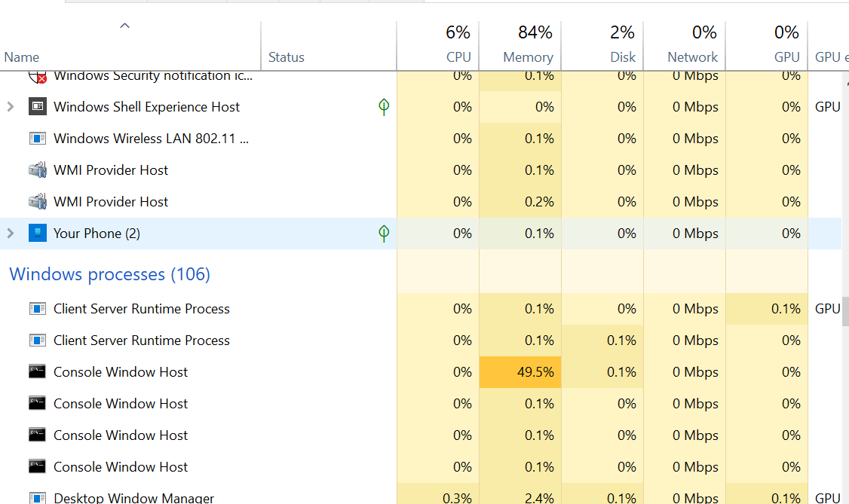Click the WMI Provider Host icon with 0.2% memory
Screen dimensions: 849x504
click(x=38, y=201)
